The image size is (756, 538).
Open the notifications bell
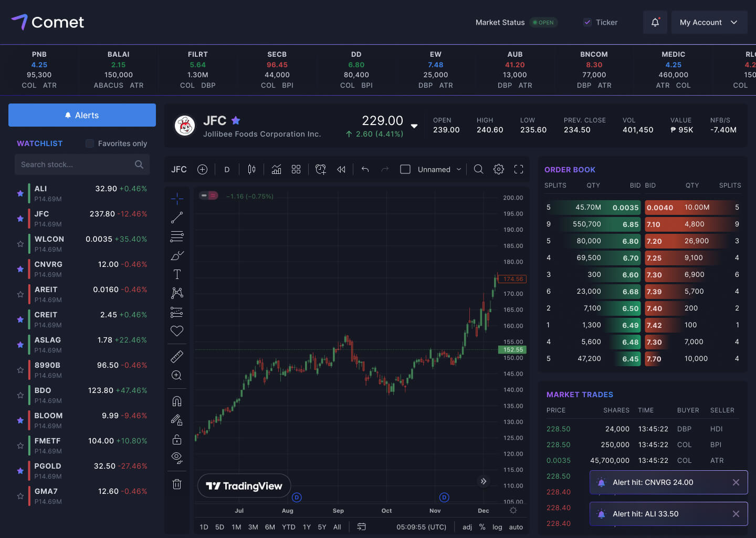pyautogui.click(x=655, y=22)
